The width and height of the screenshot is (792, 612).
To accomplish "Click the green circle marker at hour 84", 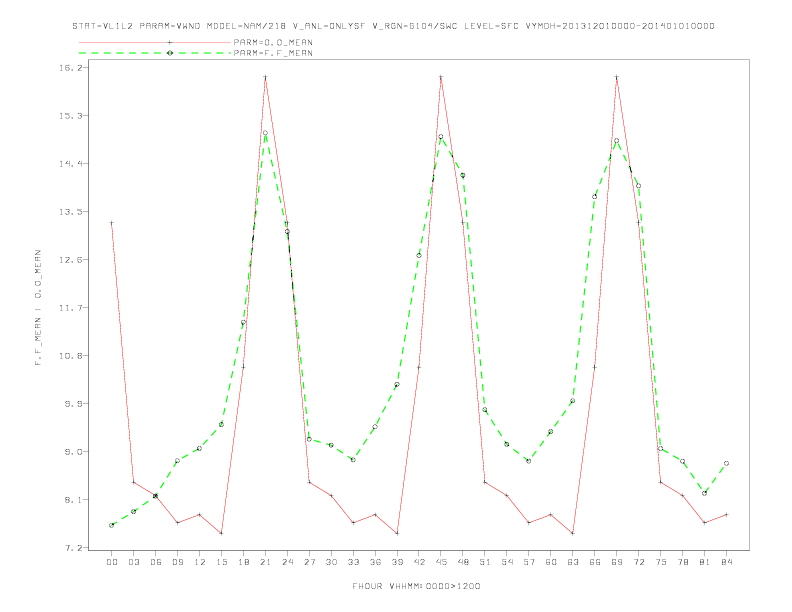I will [x=726, y=463].
